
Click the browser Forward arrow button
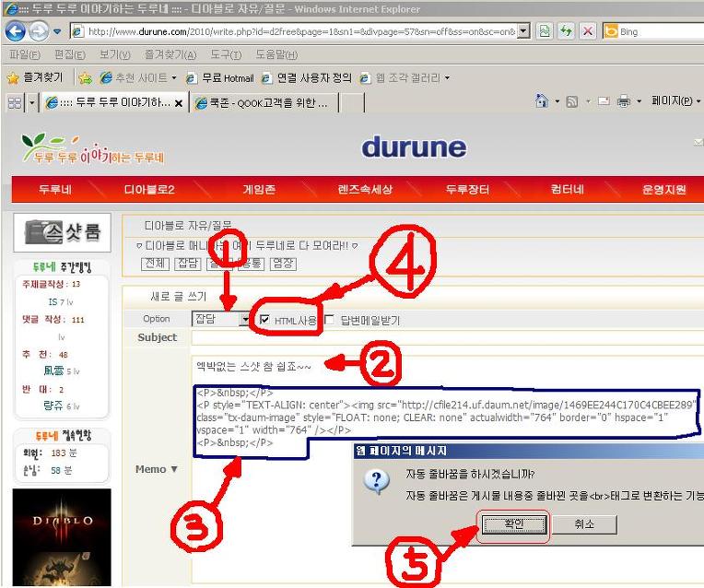pos(39,31)
